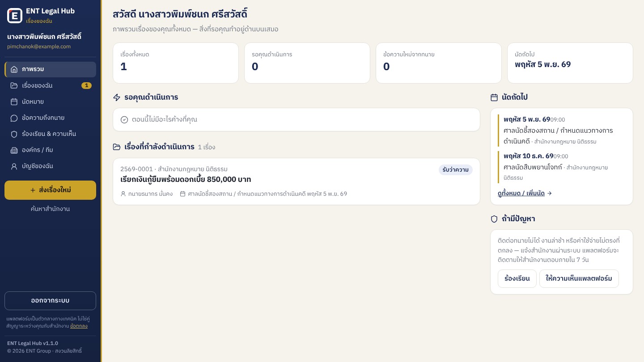This screenshot has height=362, width=644.
Task: Click the รับว่าความ status badge
Action: pyautogui.click(x=456, y=170)
